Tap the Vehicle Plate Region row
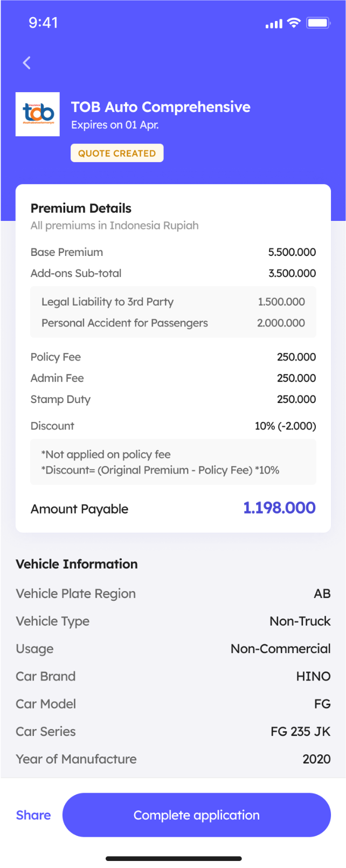346x868 pixels. [173, 593]
